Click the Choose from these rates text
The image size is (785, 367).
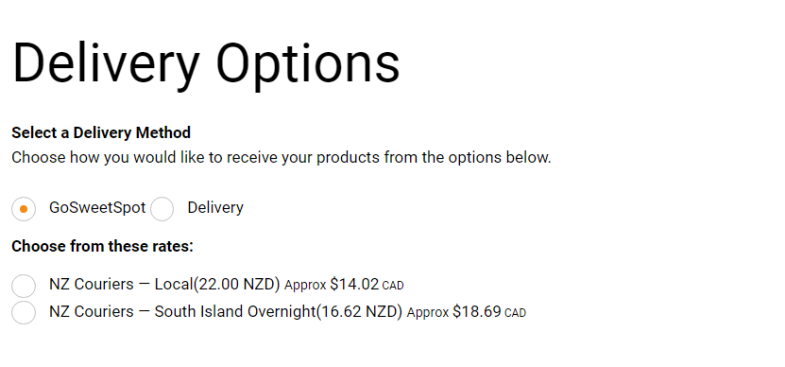[102, 246]
